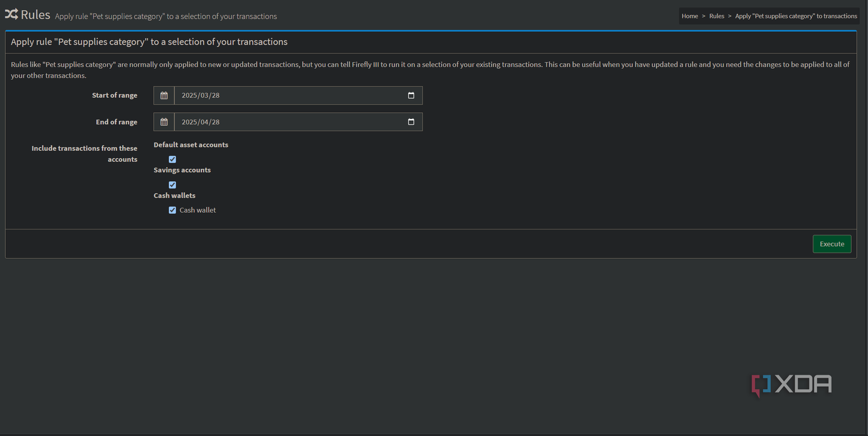
Task: Click the Savings accounts heading
Action: click(x=182, y=170)
